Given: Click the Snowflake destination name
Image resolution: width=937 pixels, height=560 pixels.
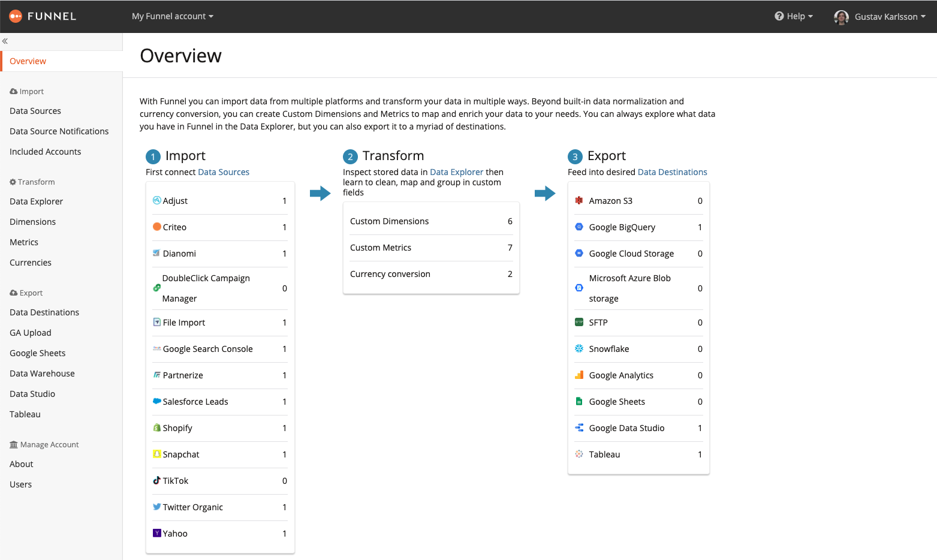Looking at the screenshot, I should (x=609, y=349).
